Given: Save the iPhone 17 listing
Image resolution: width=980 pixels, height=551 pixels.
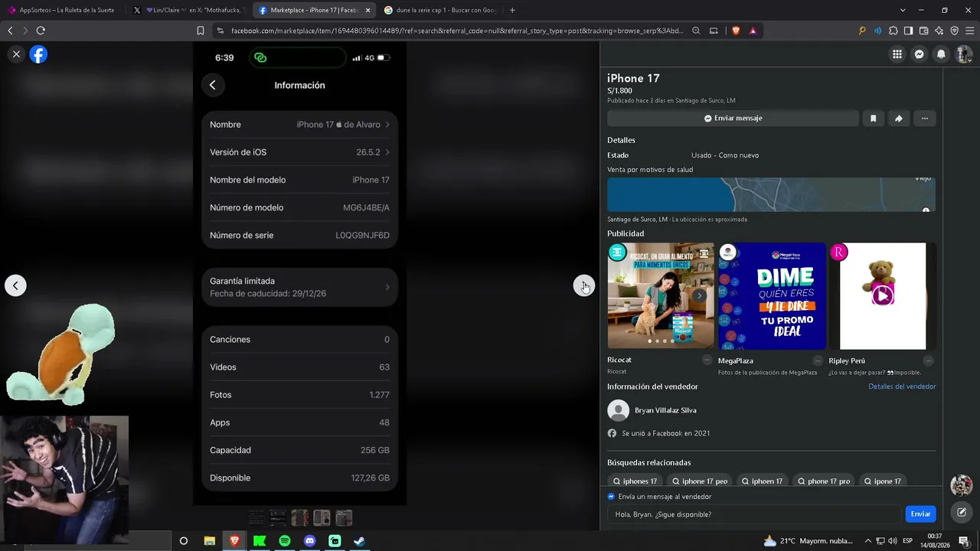Looking at the screenshot, I should pyautogui.click(x=873, y=119).
